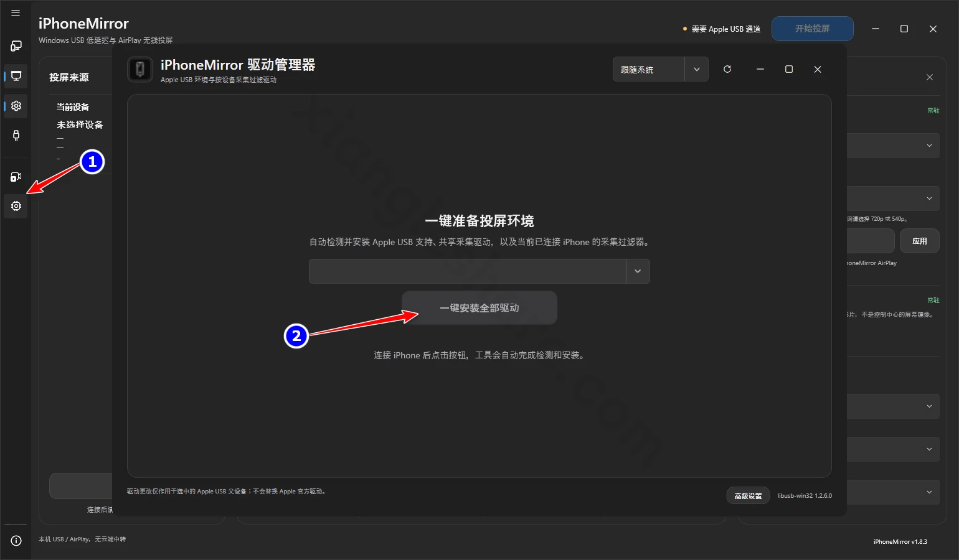Screen dimensions: 959x560
Task: Open the gear settings icon in sidebar
Action: pyautogui.click(x=16, y=106)
